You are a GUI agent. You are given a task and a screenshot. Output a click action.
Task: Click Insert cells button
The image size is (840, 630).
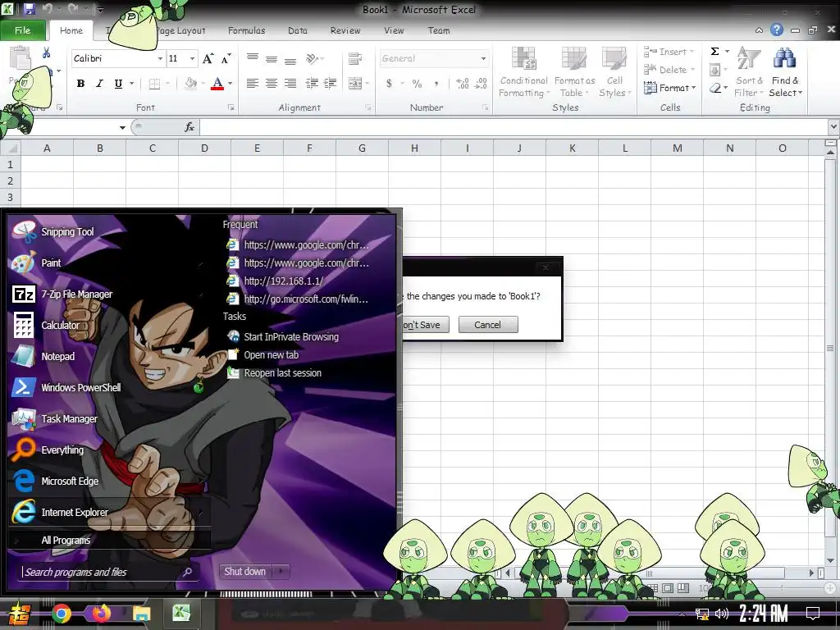[668, 52]
